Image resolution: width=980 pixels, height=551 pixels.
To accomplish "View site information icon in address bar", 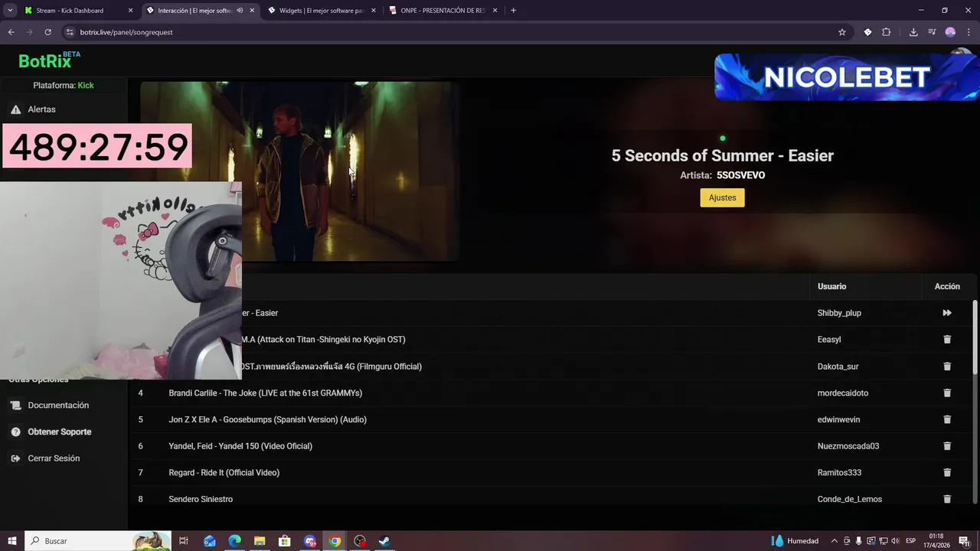I will [x=70, y=32].
